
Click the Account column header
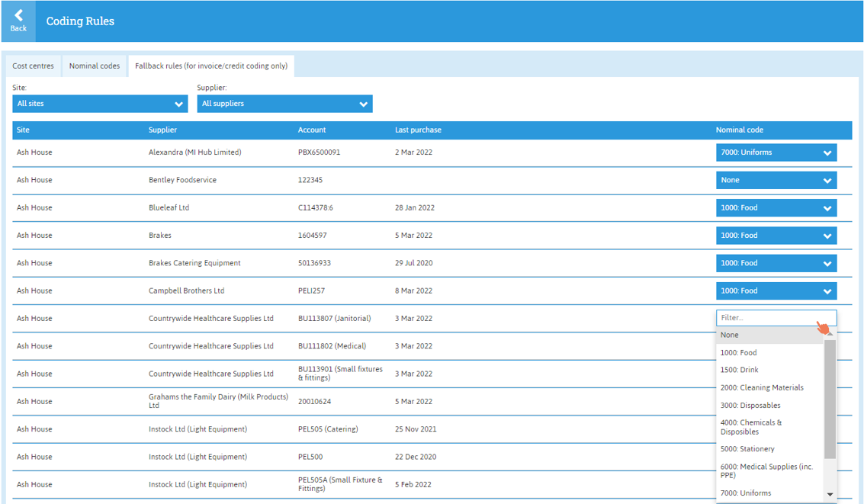(x=312, y=130)
